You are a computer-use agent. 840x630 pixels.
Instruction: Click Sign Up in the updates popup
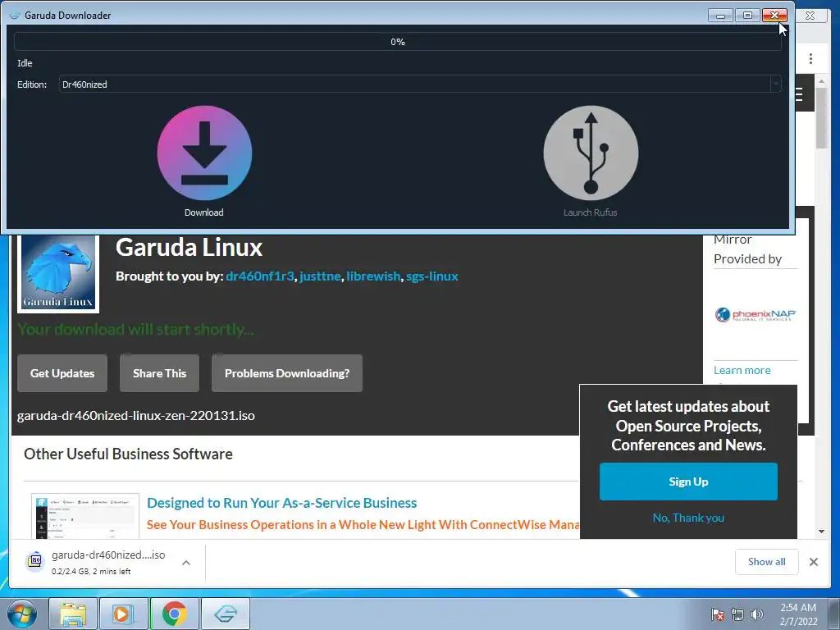(688, 482)
